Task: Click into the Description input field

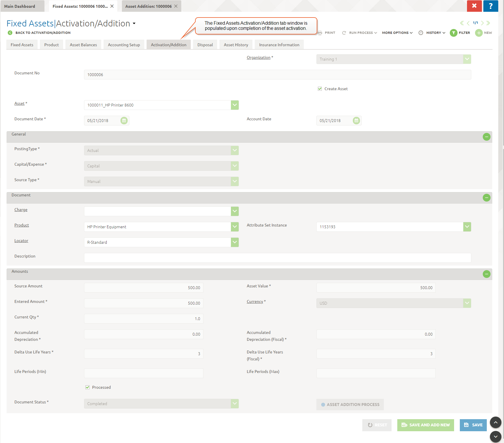Action: click(x=277, y=258)
